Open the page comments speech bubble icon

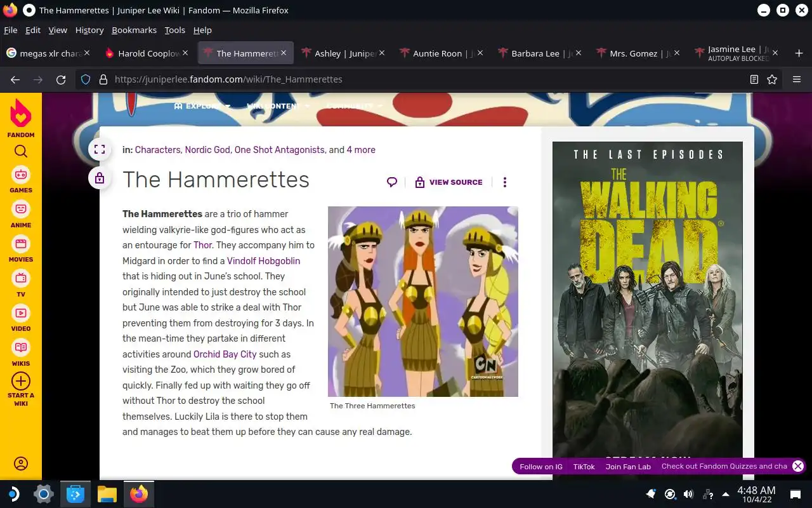click(x=392, y=182)
